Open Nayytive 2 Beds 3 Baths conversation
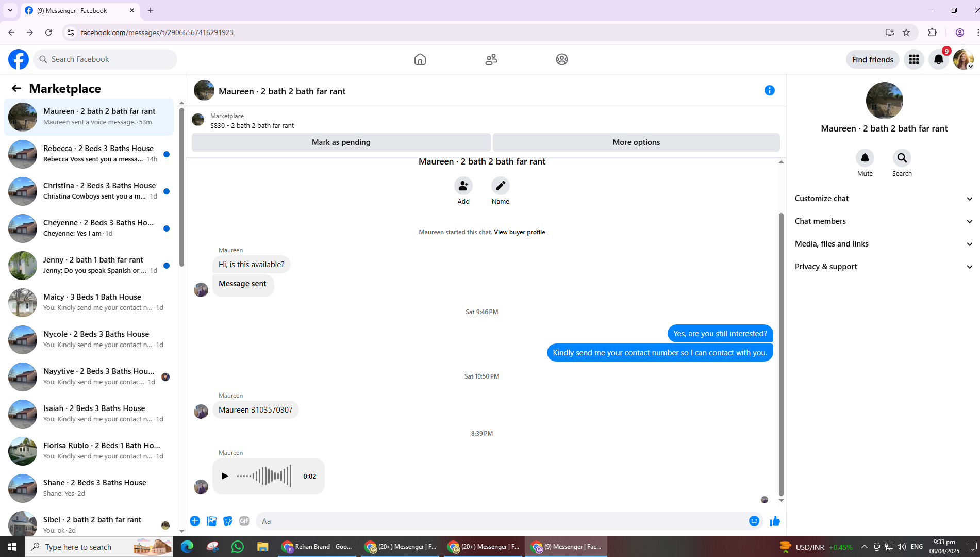 click(x=89, y=376)
